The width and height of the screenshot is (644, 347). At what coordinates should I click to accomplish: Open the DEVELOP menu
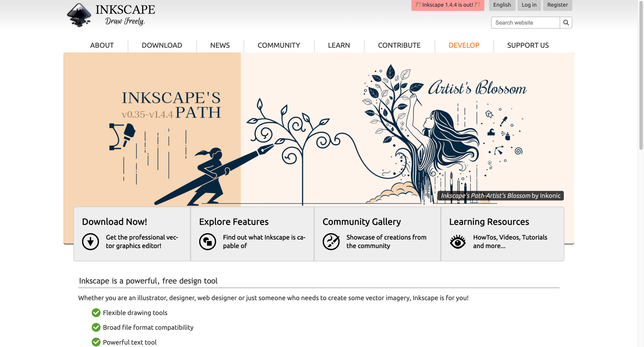point(464,45)
